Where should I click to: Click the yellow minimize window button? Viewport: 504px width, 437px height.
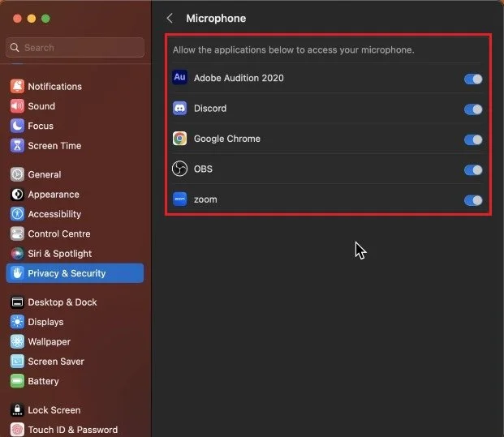tap(32, 19)
